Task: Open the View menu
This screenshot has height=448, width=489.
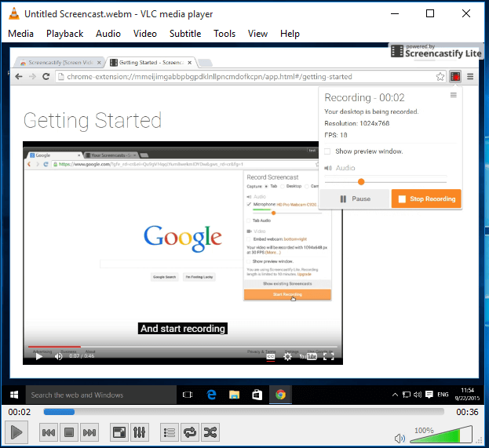Action: pyautogui.click(x=257, y=34)
